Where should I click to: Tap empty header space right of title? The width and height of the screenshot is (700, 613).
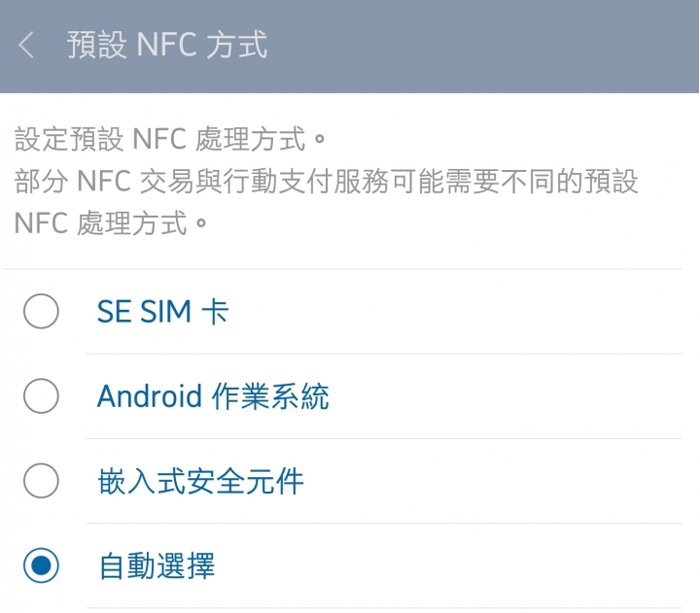point(486,46)
